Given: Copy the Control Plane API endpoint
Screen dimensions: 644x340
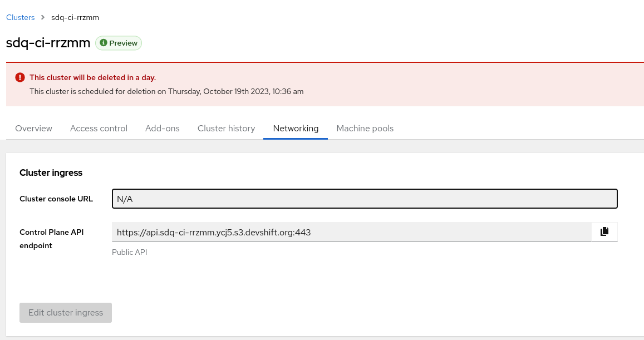Looking at the screenshot, I should click(x=604, y=232).
